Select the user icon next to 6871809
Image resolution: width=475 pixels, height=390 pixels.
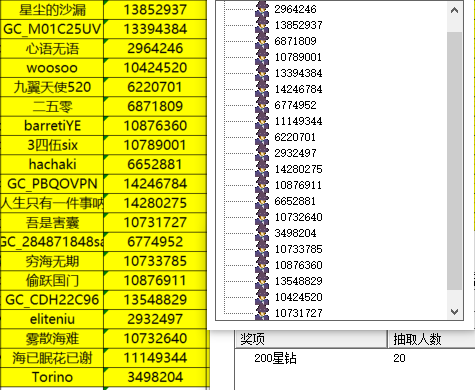262,41
